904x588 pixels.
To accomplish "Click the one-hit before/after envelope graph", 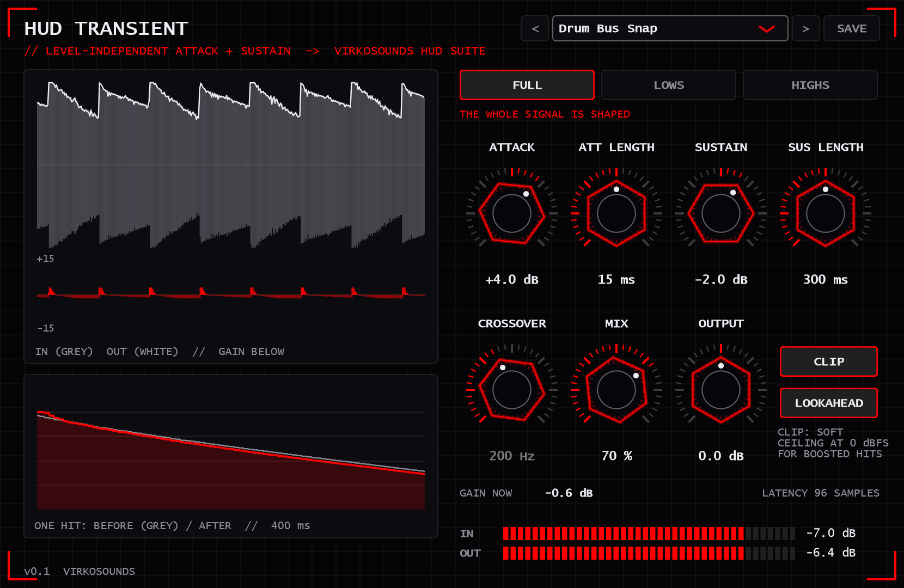I will [231, 456].
